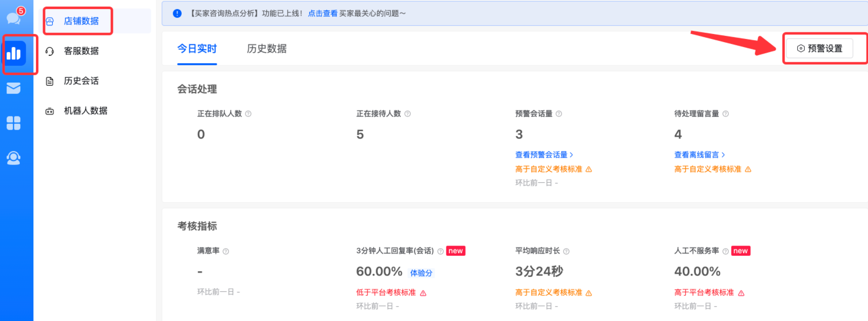868x321 pixels.
Task: Click help icon next to 满意率
Action: click(x=226, y=251)
